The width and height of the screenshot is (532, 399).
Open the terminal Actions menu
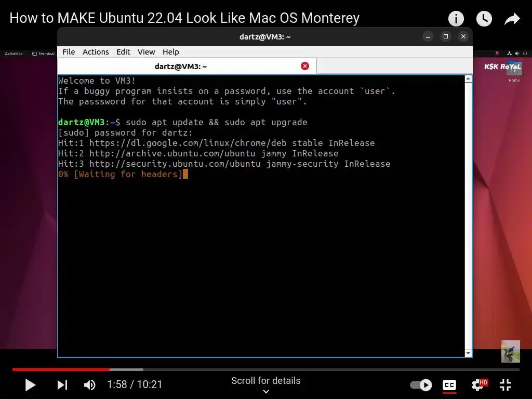[96, 52]
